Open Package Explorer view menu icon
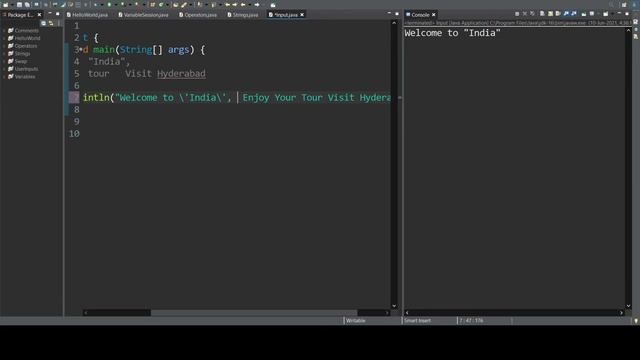 point(59,23)
